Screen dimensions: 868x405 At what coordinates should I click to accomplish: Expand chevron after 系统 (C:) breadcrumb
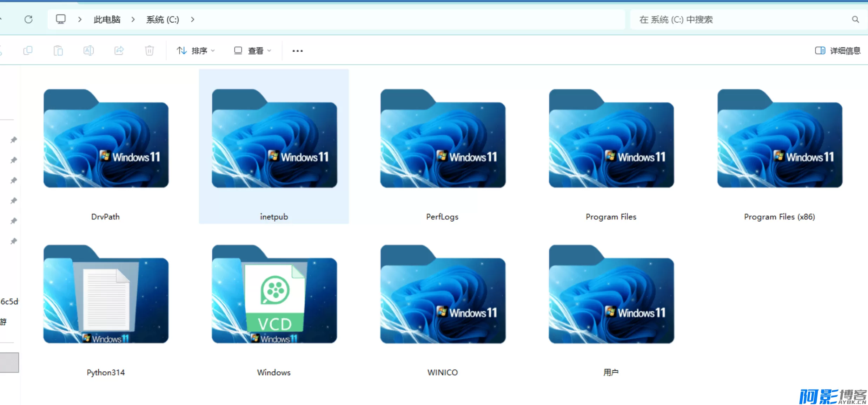[192, 19]
